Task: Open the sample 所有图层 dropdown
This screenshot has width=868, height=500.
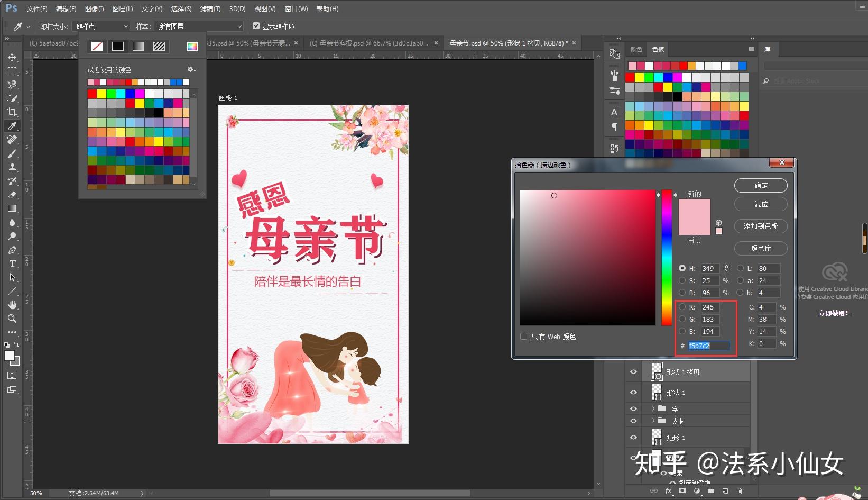Action: (200, 26)
